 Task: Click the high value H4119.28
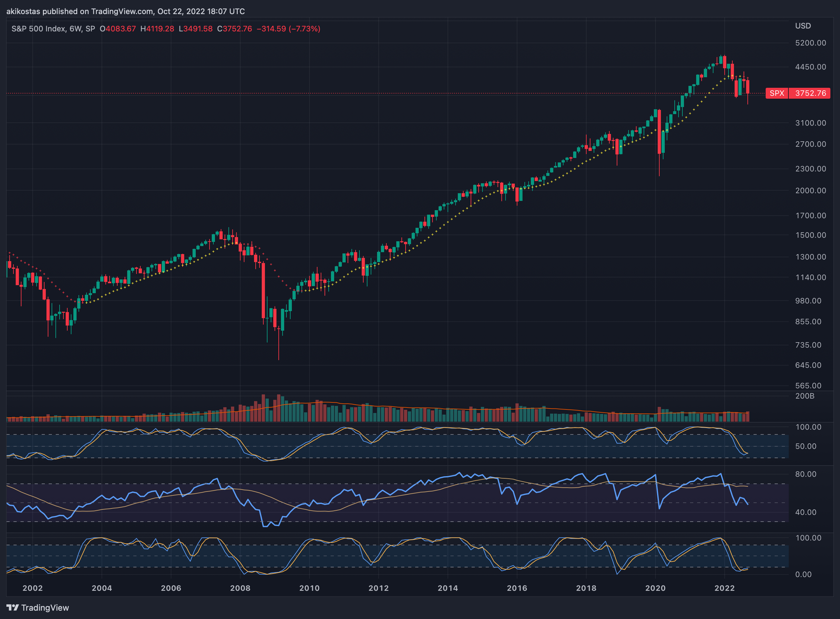point(157,29)
